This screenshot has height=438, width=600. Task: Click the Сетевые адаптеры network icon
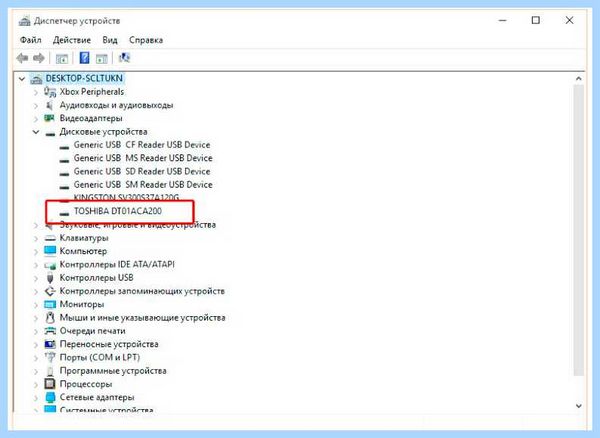50,397
